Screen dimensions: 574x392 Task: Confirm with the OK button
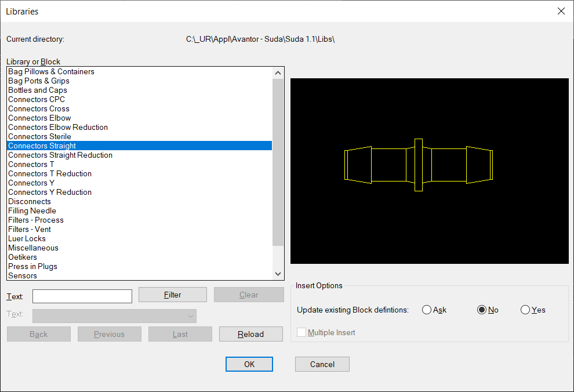tap(249, 364)
